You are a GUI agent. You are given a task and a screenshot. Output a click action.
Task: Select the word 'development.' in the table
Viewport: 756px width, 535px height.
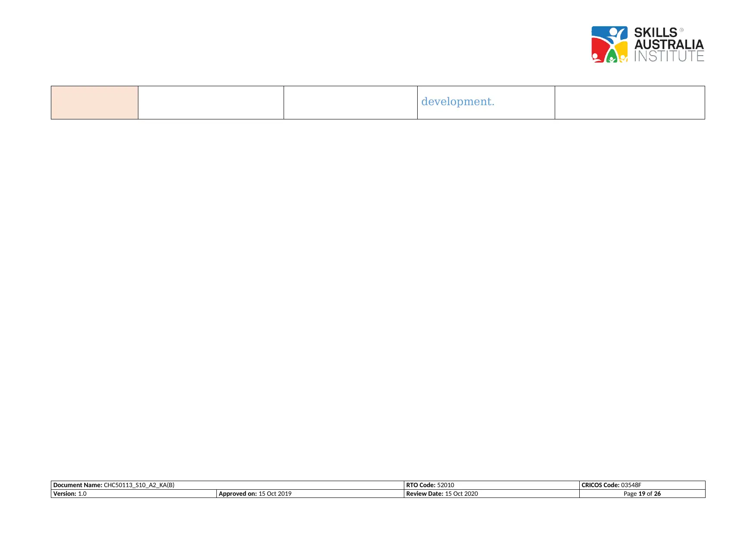tap(458, 102)
